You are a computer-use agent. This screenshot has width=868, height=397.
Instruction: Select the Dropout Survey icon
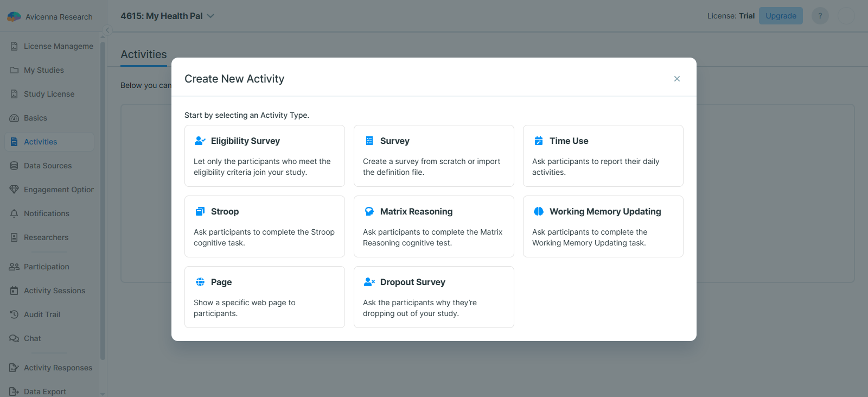point(369,282)
